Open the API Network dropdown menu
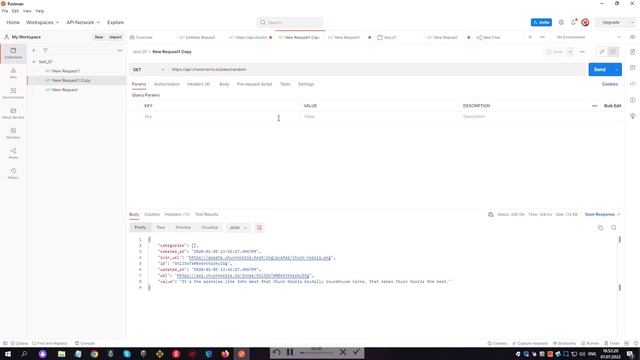Screen dimensions: 640x360 click(x=83, y=22)
